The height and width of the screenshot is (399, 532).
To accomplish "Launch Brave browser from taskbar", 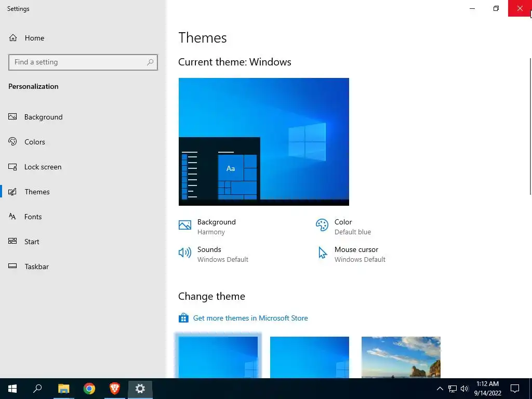I will pyautogui.click(x=115, y=389).
